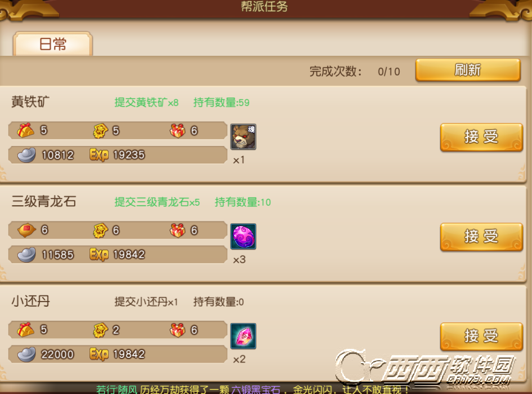Click the Exp icon beside 19842 in 三级青龙石 row
Screen dimensions: 532x394
tap(99, 254)
